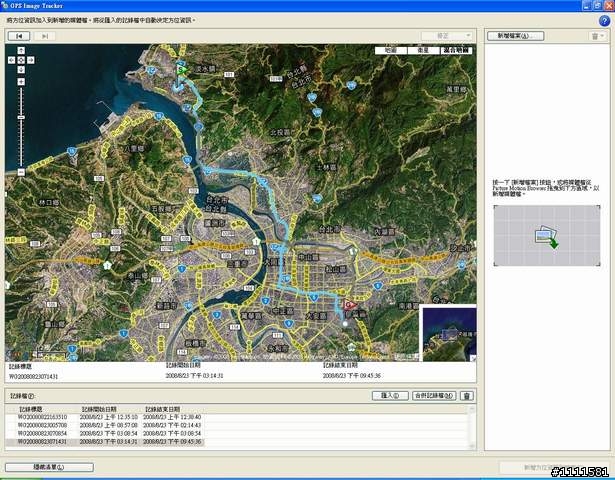Screen dimensions: 615x480
Task: Re-center the map with the middle pan button
Action: pyautogui.click(x=21, y=60)
